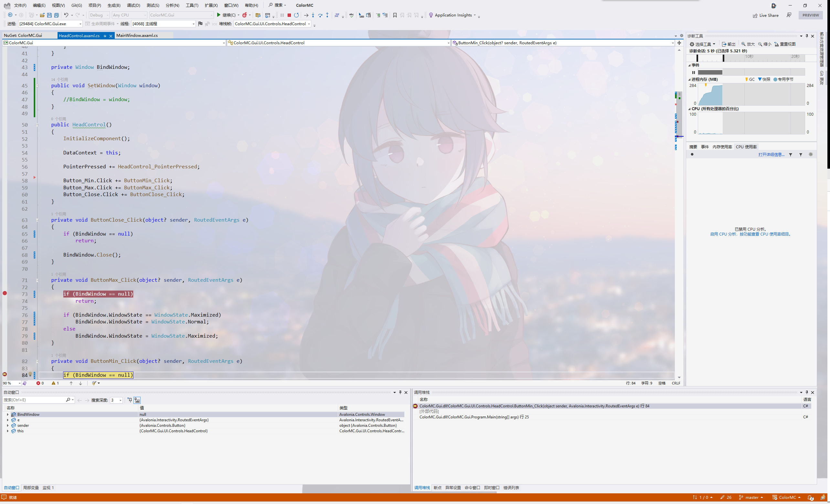Click the step into down-arrow icon

pos(313,15)
